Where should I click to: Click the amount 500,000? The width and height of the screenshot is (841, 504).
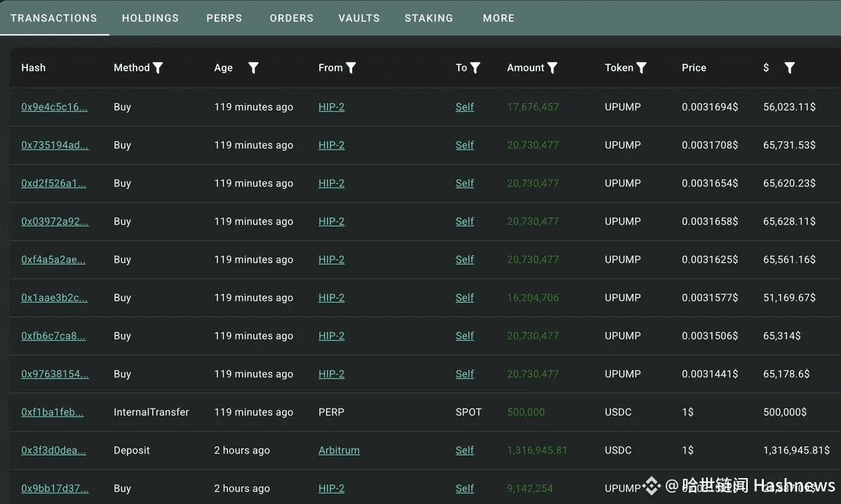(x=525, y=411)
